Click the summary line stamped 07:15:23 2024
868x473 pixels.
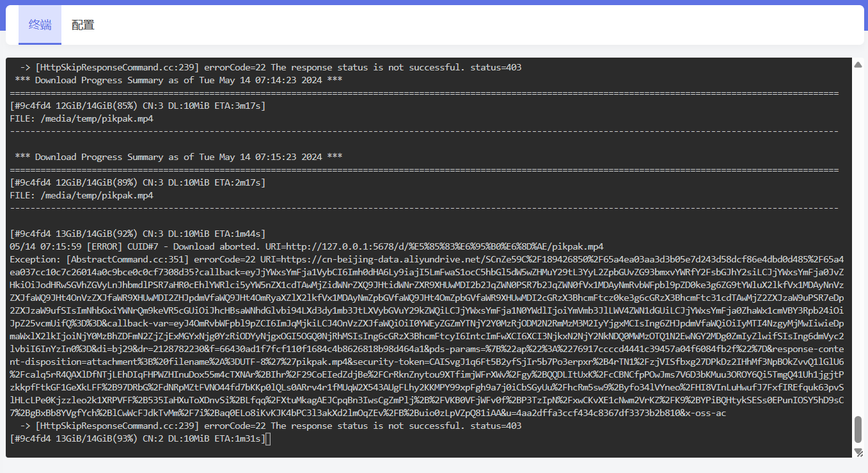pos(178,157)
